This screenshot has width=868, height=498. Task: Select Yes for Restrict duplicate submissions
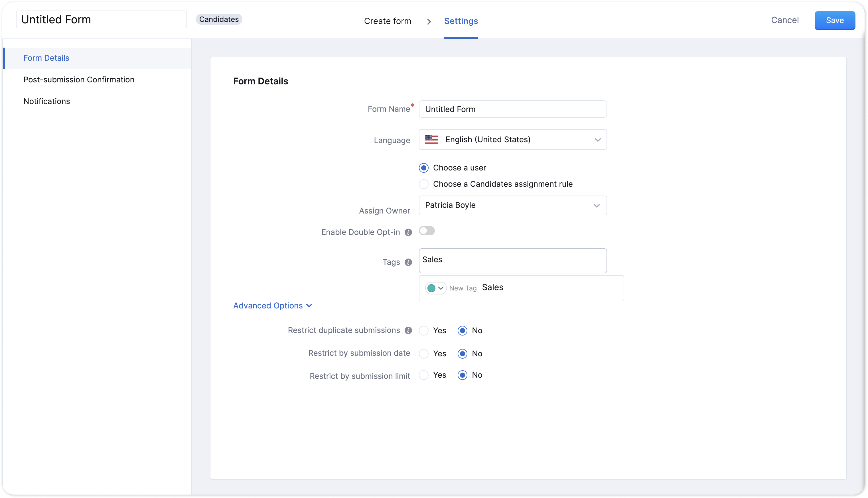(x=423, y=331)
